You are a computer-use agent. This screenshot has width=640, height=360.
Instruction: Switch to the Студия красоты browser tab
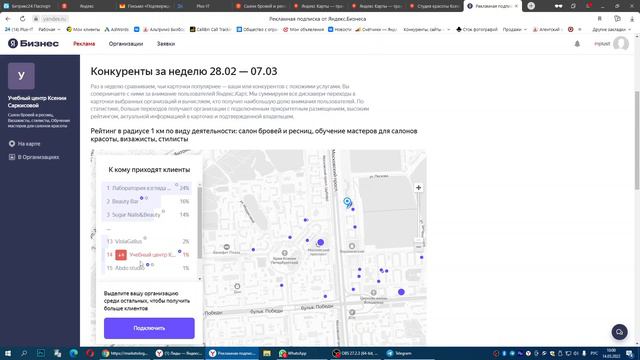pos(435,6)
